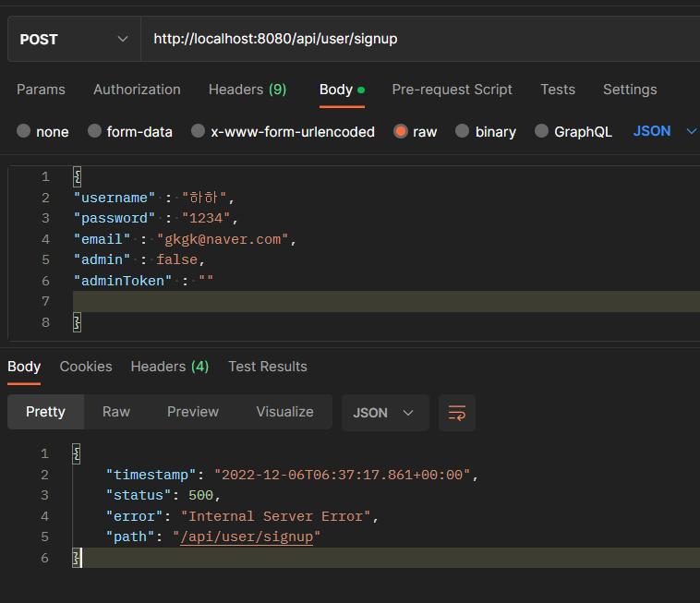700x603 pixels.
Task: Open the request Headers (9) tab
Action: (x=247, y=90)
